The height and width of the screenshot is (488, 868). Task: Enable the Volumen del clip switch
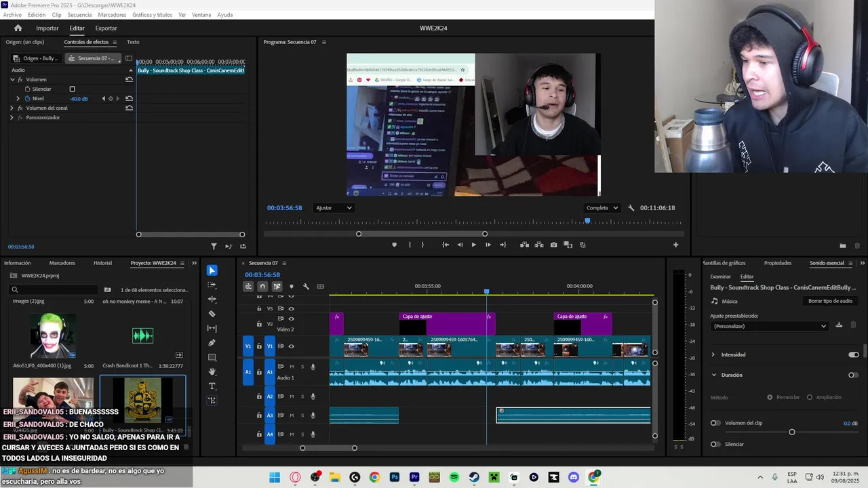[x=715, y=423]
